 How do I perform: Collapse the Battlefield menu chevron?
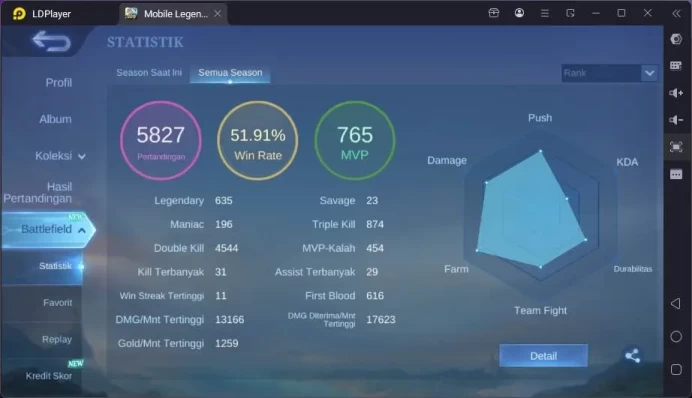82,230
